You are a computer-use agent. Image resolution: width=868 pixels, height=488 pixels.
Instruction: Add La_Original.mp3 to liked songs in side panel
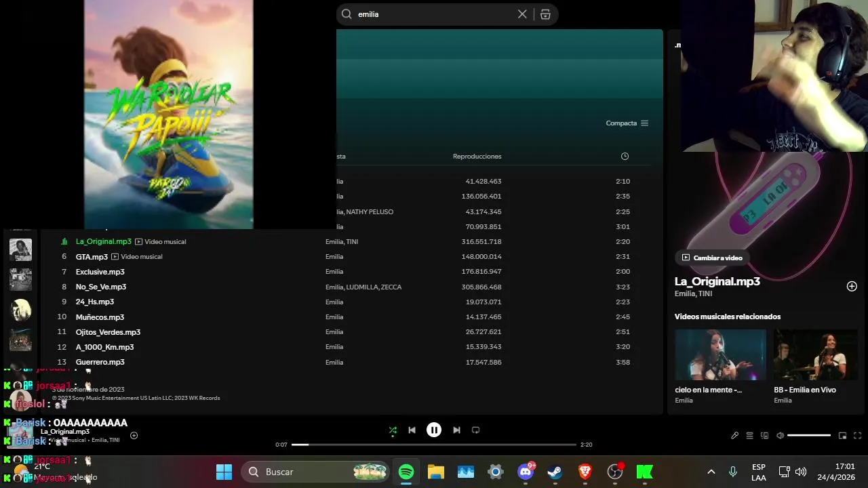852,286
